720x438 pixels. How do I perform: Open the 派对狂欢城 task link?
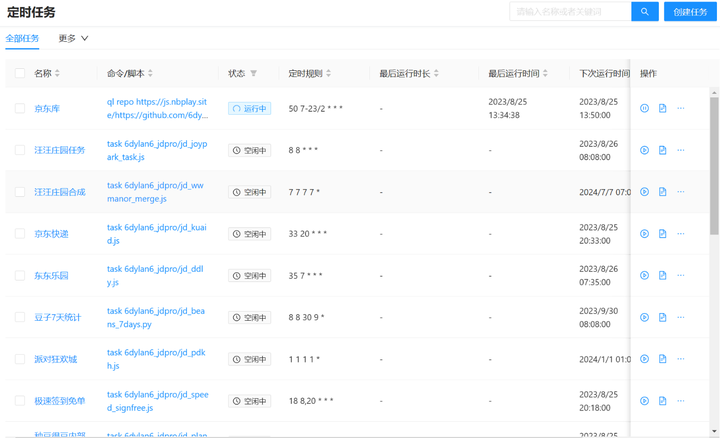pos(56,359)
